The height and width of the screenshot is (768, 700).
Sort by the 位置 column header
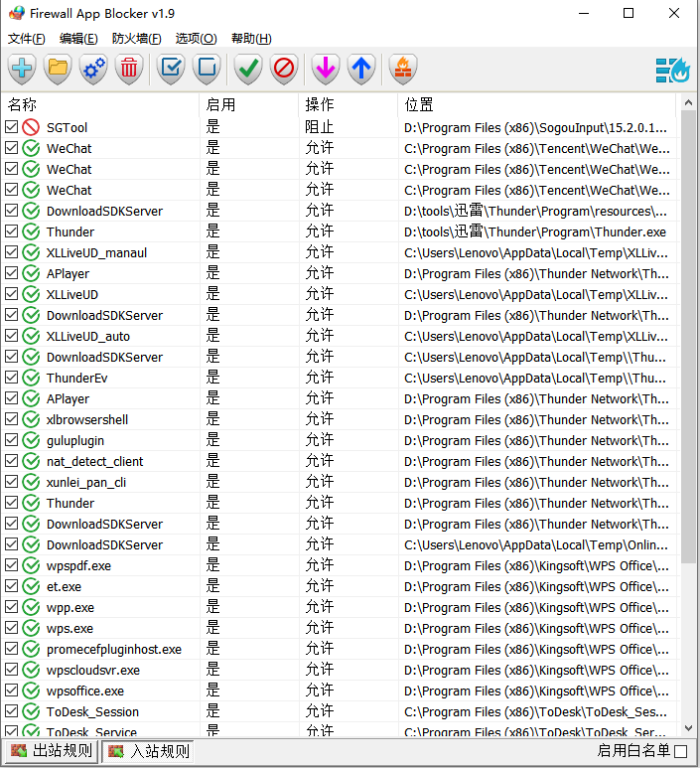coord(537,104)
